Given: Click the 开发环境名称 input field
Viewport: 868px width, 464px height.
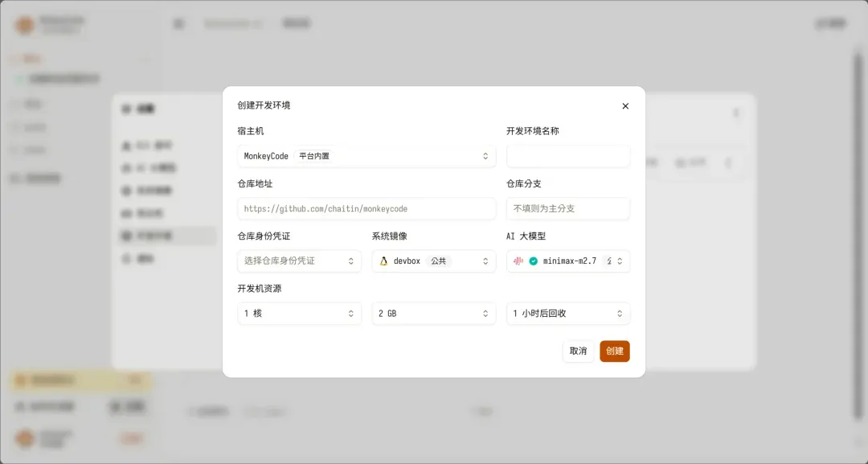Looking at the screenshot, I should (x=568, y=156).
